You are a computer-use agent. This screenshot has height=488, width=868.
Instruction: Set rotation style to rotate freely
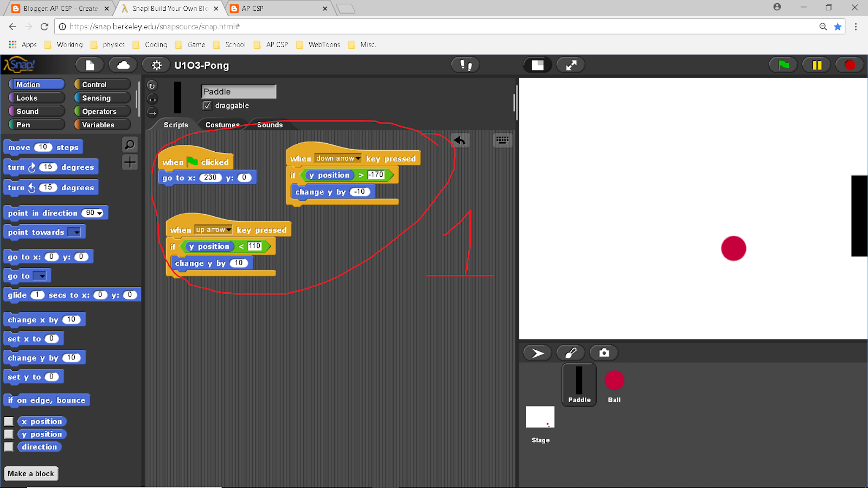click(x=152, y=86)
